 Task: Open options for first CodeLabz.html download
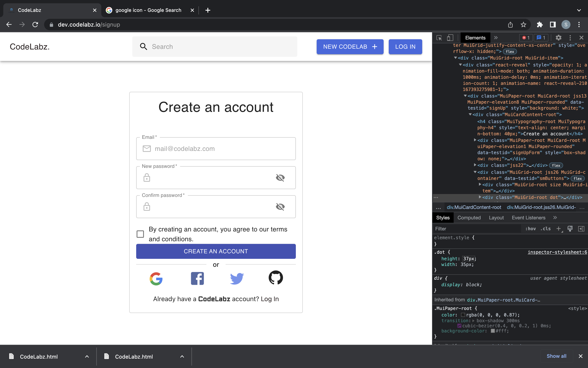click(87, 357)
